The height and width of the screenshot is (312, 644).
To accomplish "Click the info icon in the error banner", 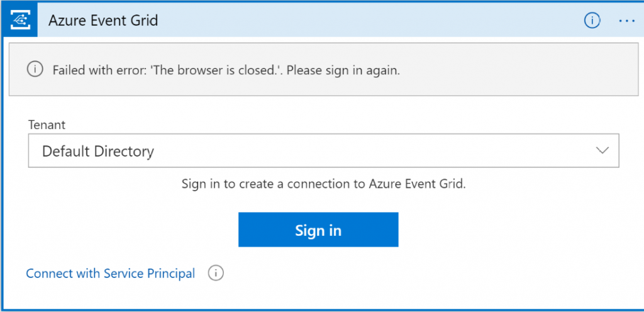I will click(35, 70).
